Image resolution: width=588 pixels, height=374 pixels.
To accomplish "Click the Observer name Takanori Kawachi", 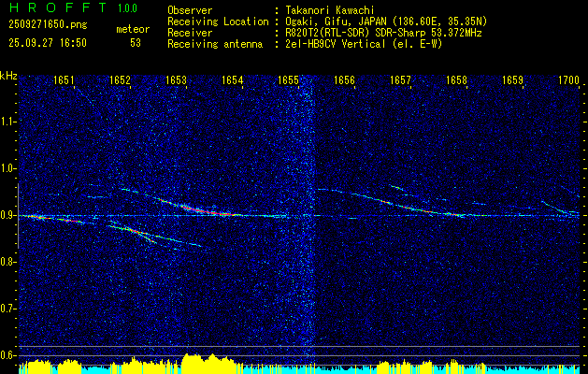I will [x=330, y=10].
